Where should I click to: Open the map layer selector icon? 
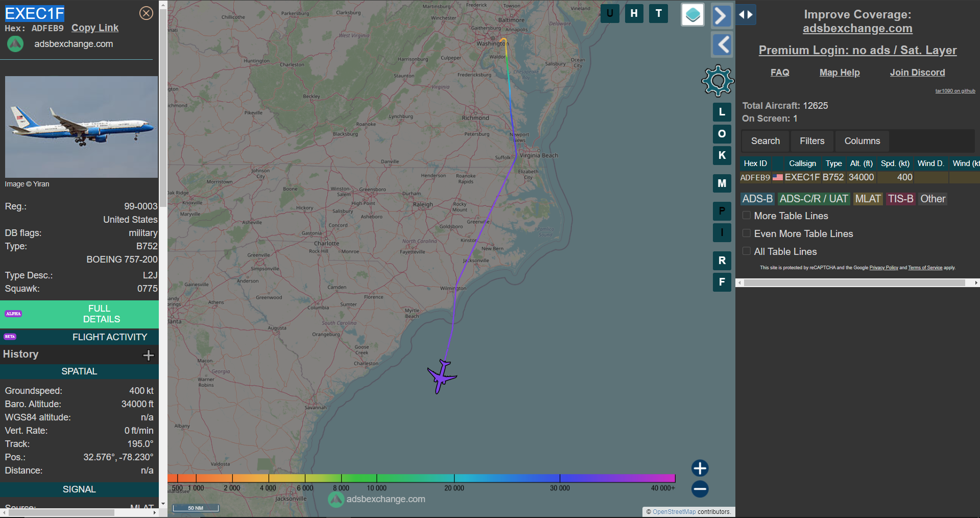pos(693,15)
